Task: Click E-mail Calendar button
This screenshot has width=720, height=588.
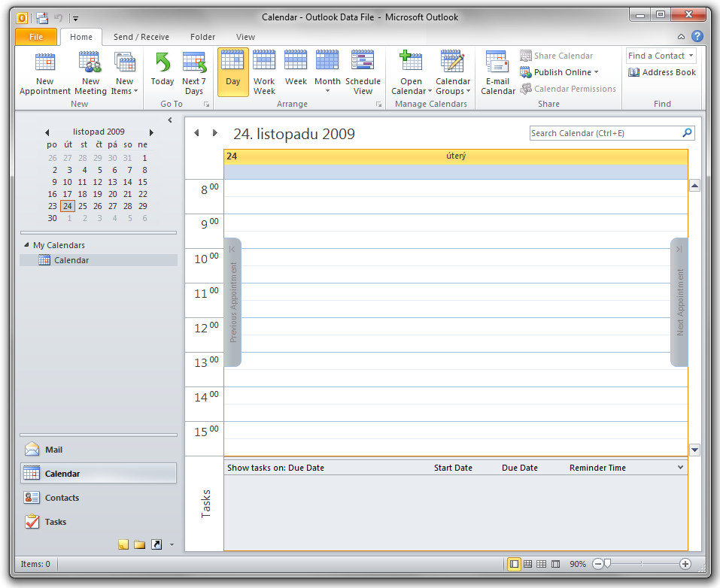Action: click(498, 72)
